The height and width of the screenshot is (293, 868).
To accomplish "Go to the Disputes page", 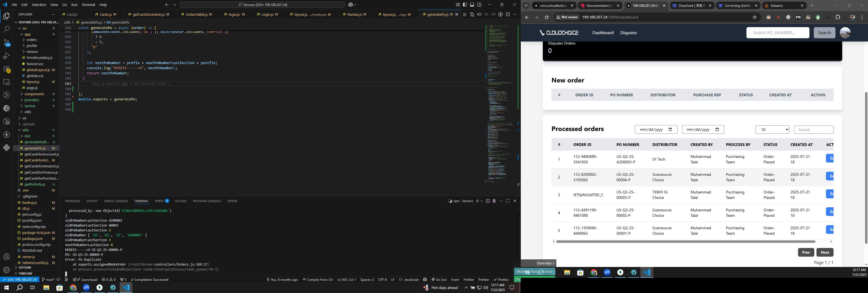I will click(x=628, y=33).
